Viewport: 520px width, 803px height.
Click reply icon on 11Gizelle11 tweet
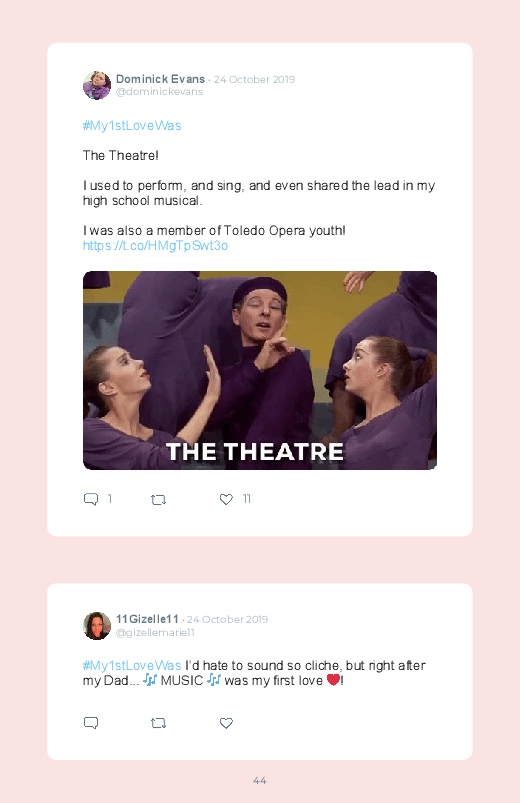pos(91,723)
